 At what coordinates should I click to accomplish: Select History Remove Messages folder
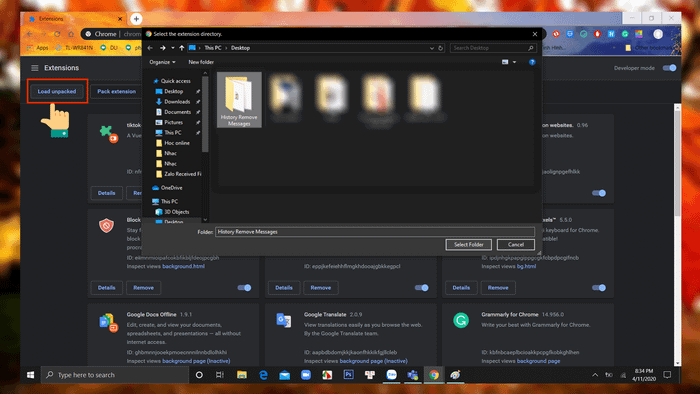(239, 100)
